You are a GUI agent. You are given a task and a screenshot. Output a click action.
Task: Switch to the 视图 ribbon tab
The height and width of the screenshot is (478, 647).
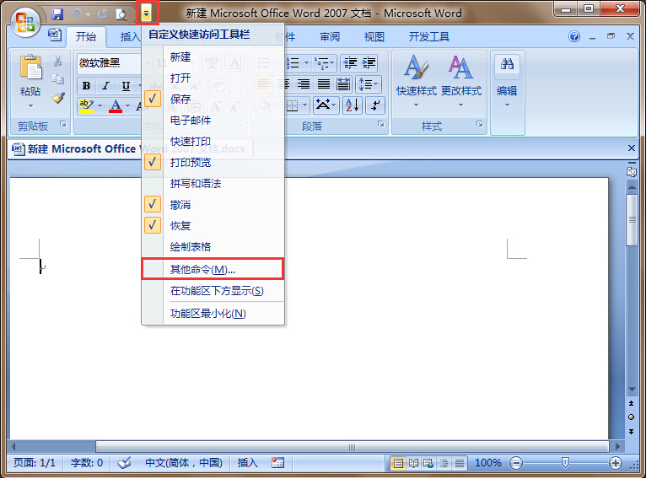click(x=374, y=37)
